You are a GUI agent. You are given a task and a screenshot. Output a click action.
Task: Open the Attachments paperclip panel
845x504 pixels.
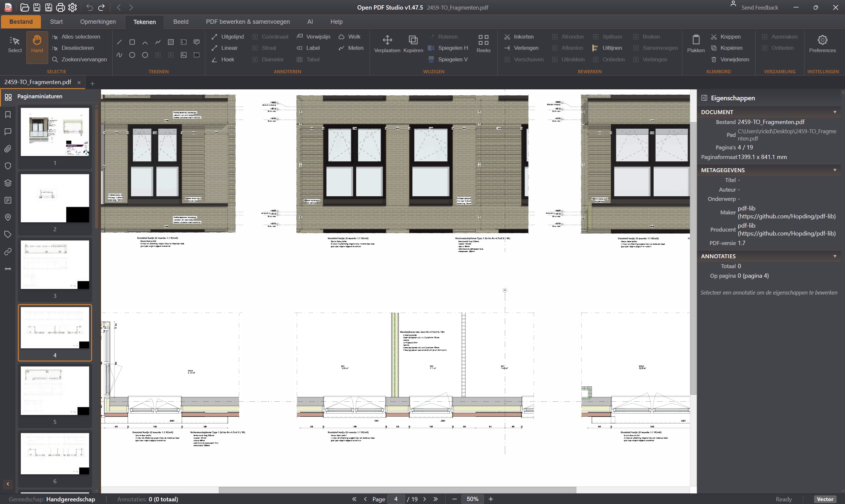pyautogui.click(x=8, y=148)
